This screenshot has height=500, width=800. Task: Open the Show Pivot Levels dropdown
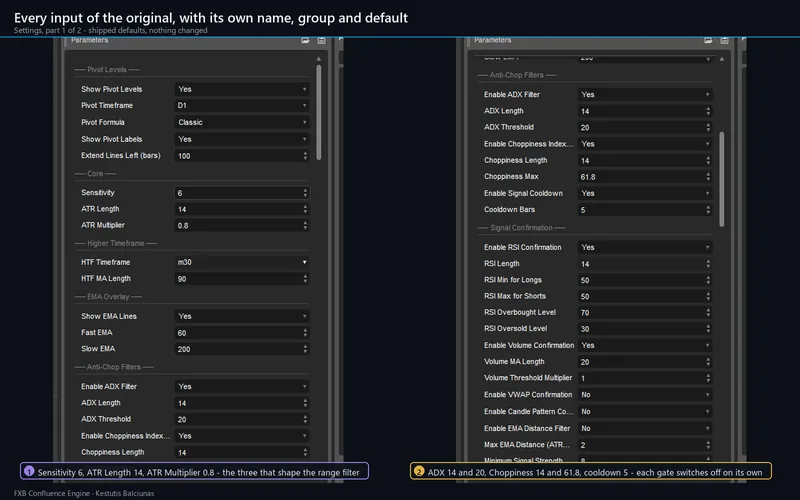242,89
